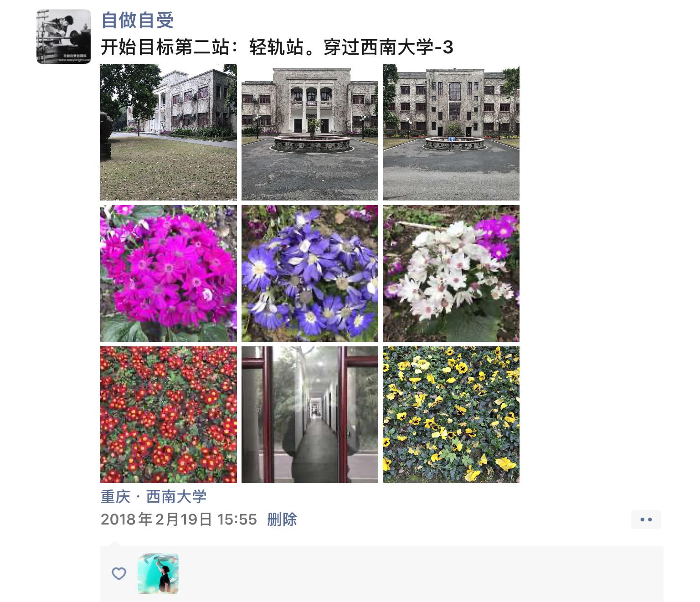
Task: Open the red flower bed photo
Action: tap(169, 415)
